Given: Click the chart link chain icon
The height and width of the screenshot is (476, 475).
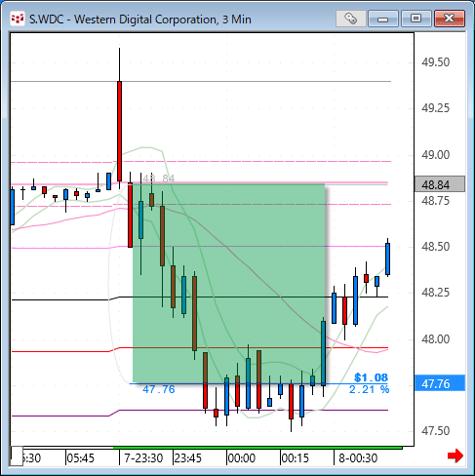Looking at the screenshot, I should click(x=351, y=19).
